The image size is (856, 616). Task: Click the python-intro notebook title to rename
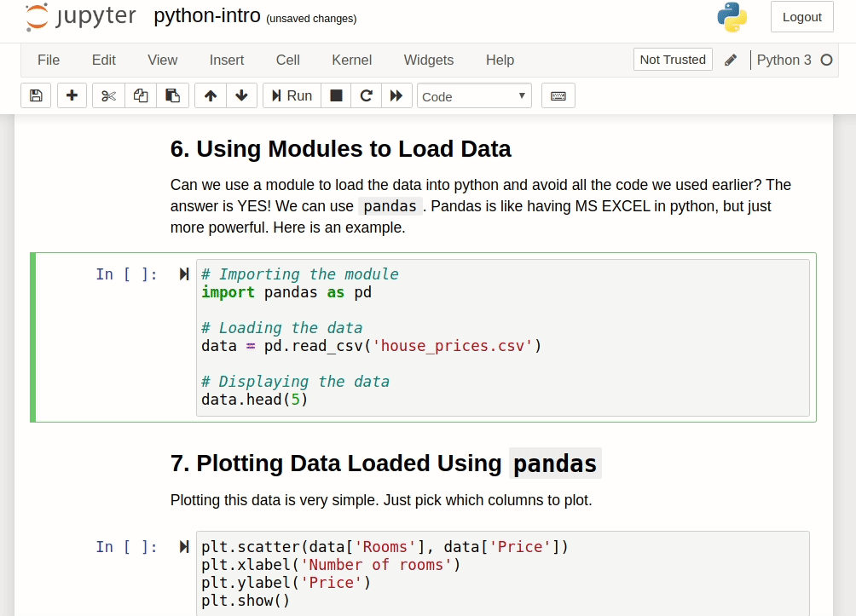[207, 16]
